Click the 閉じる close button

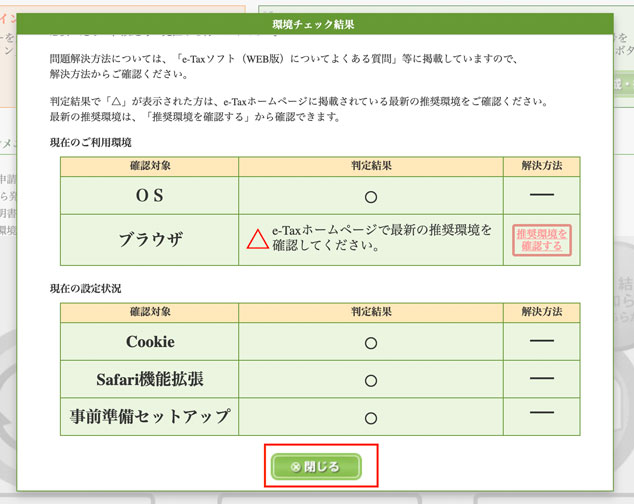[316, 466]
